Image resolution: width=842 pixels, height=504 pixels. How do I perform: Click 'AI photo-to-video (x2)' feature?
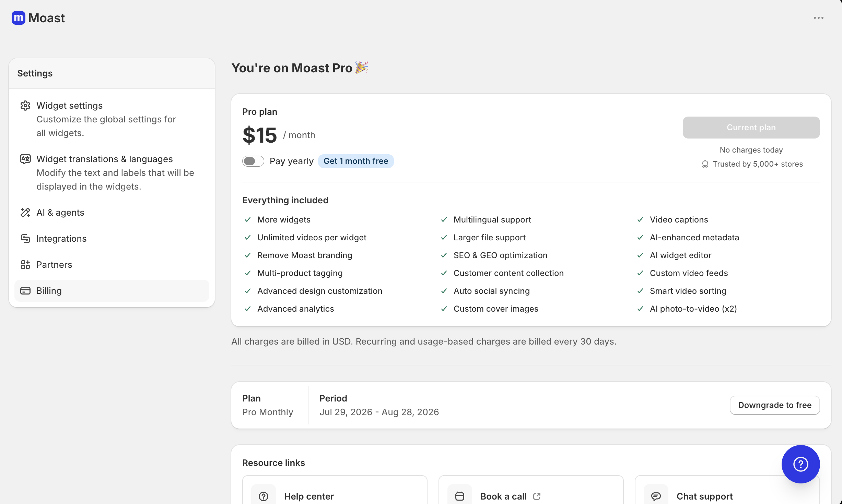pyautogui.click(x=693, y=309)
